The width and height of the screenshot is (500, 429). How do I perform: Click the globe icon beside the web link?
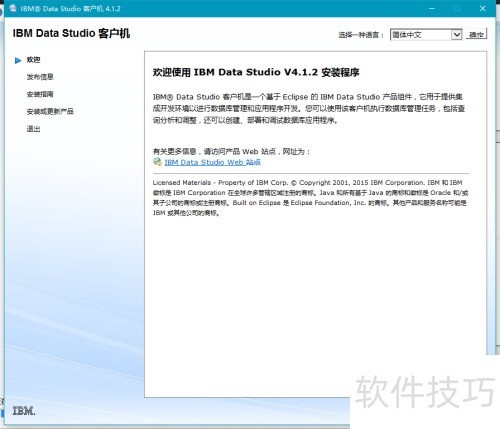[157, 162]
